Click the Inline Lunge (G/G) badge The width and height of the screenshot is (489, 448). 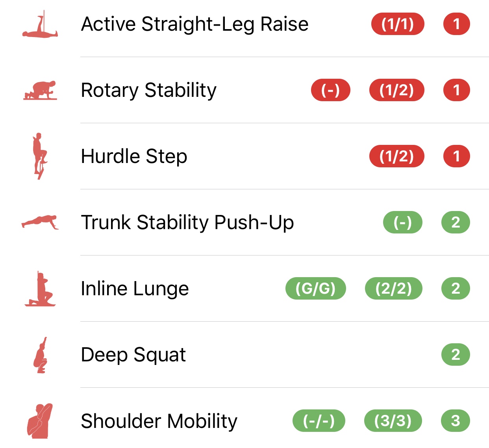click(315, 289)
